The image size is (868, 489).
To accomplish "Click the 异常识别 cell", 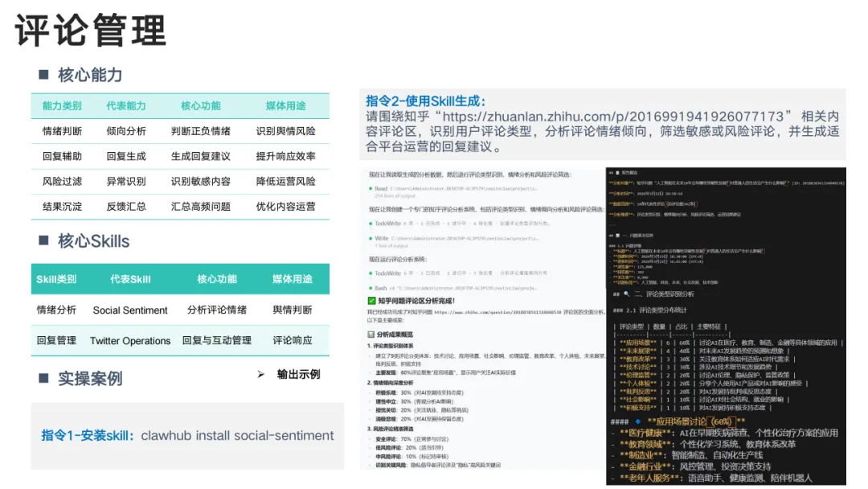I will [126, 181].
